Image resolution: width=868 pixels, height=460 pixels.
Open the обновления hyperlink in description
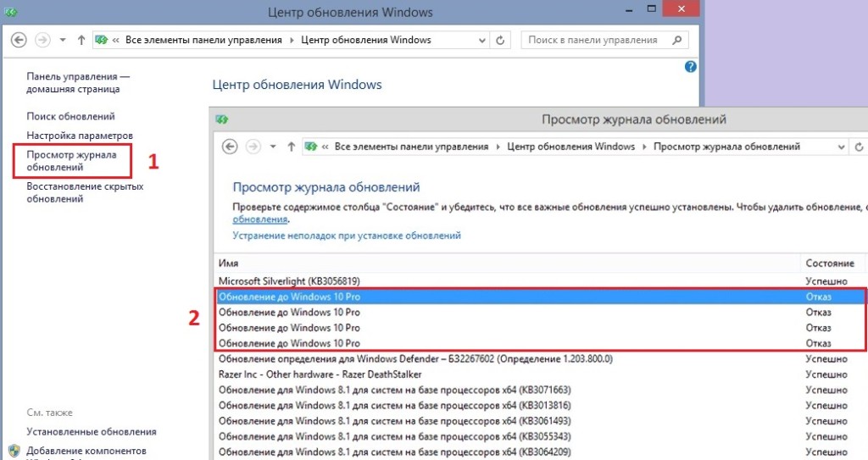pos(259,219)
